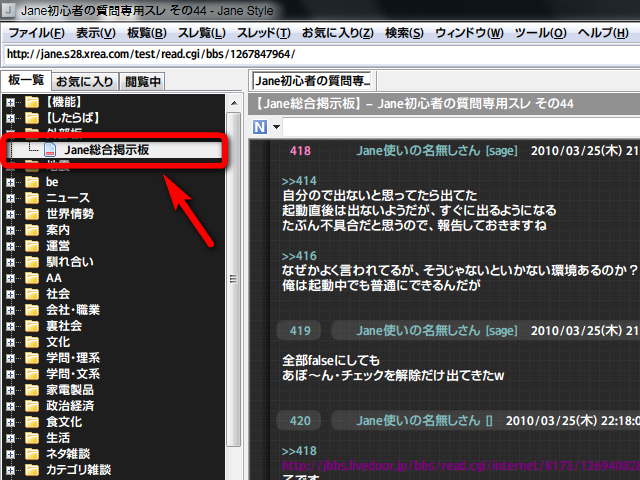
Task: Switch to the 板一覧 tab
Action: coord(26,80)
